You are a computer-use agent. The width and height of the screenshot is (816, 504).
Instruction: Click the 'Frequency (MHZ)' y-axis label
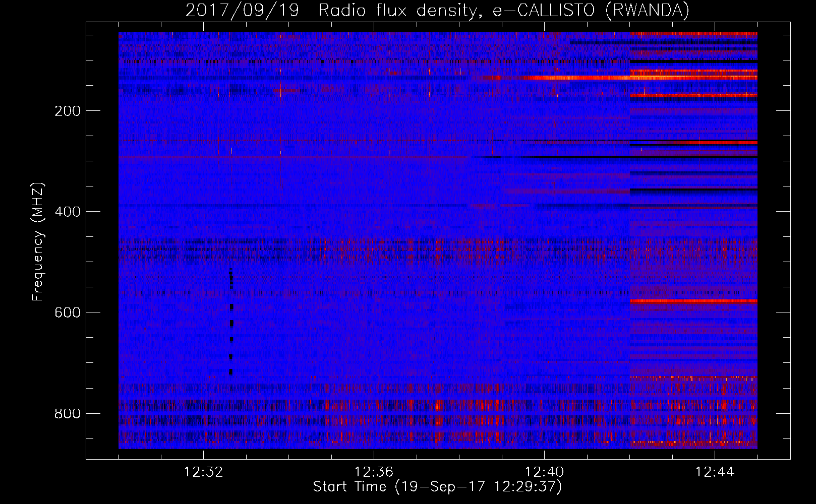[38, 242]
